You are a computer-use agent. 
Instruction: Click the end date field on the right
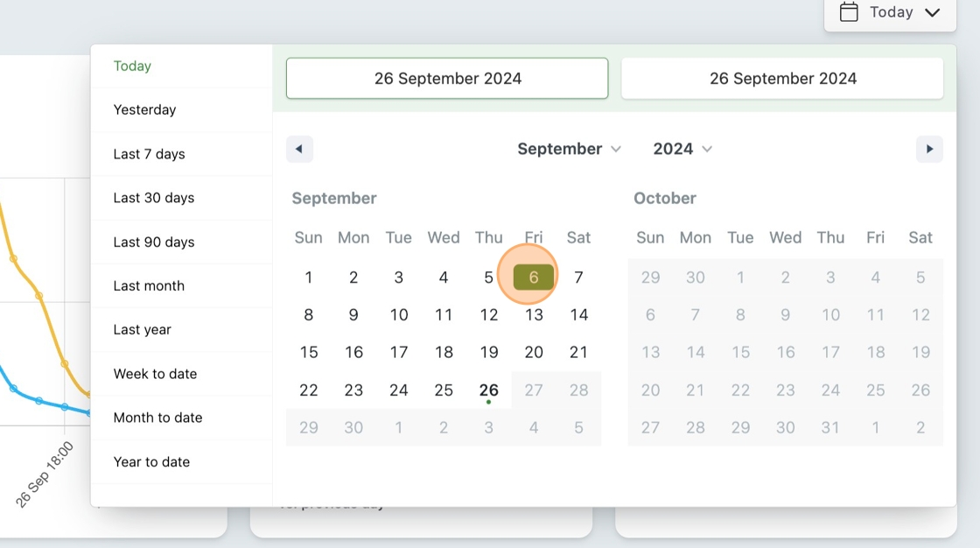click(x=782, y=78)
